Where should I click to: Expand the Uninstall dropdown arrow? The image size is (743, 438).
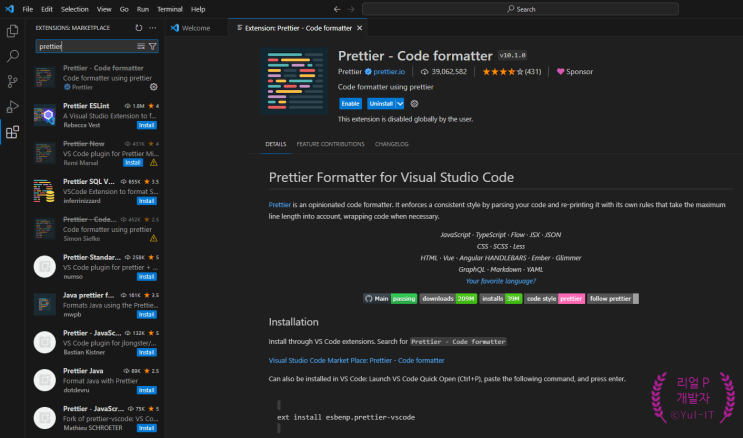[400, 103]
